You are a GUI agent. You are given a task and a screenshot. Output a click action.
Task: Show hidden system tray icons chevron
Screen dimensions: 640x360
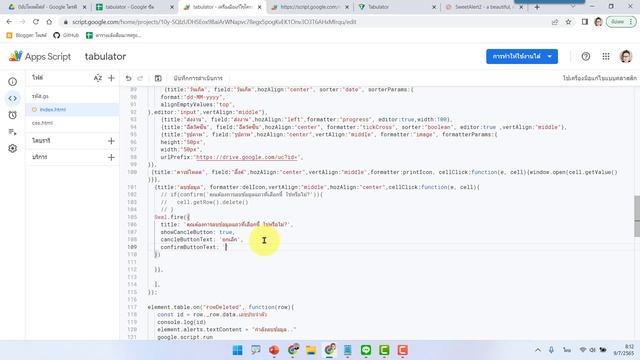point(538,350)
